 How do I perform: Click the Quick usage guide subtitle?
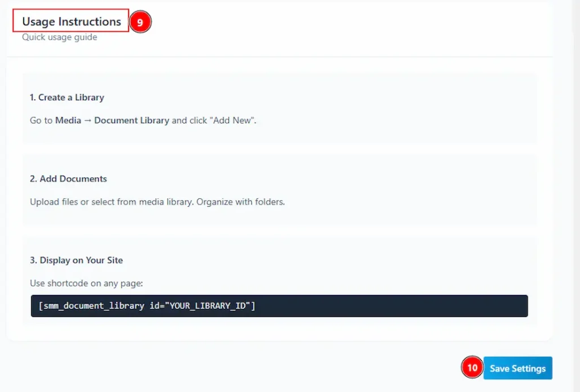(x=58, y=37)
